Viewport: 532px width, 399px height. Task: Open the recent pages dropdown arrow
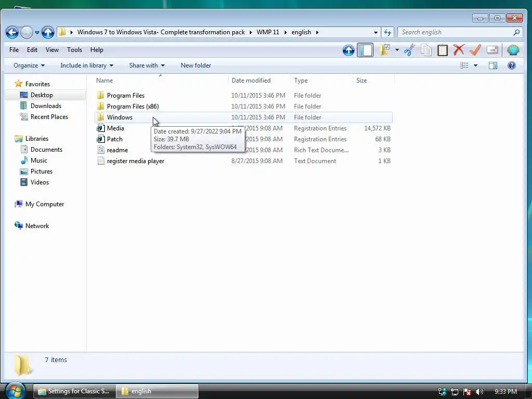(37, 33)
